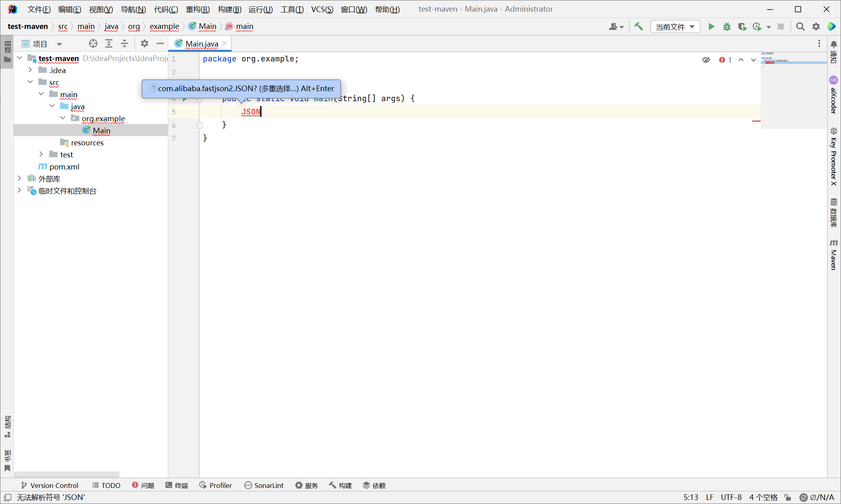Toggle reader mode eye icon in editor
Screen dimensions: 841x504
point(706,60)
